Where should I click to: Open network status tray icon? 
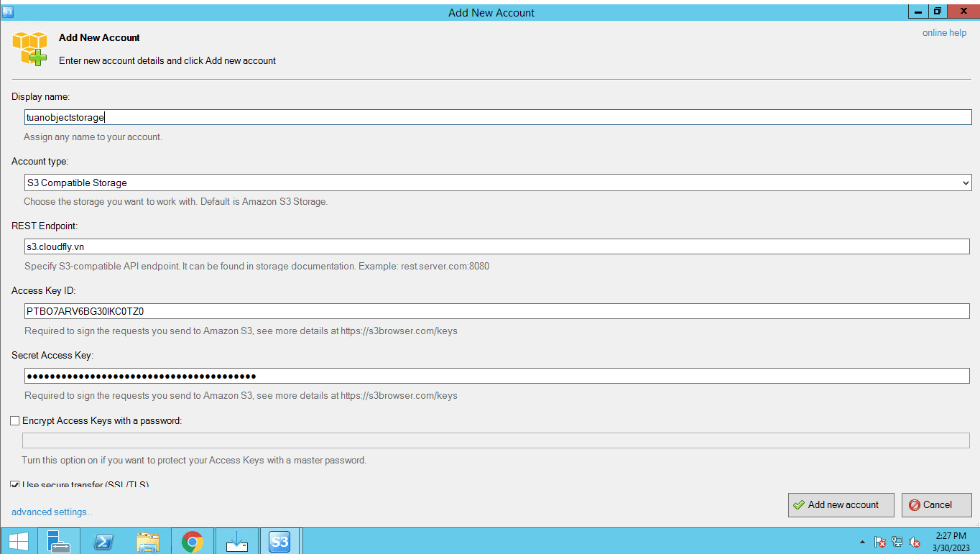click(897, 542)
